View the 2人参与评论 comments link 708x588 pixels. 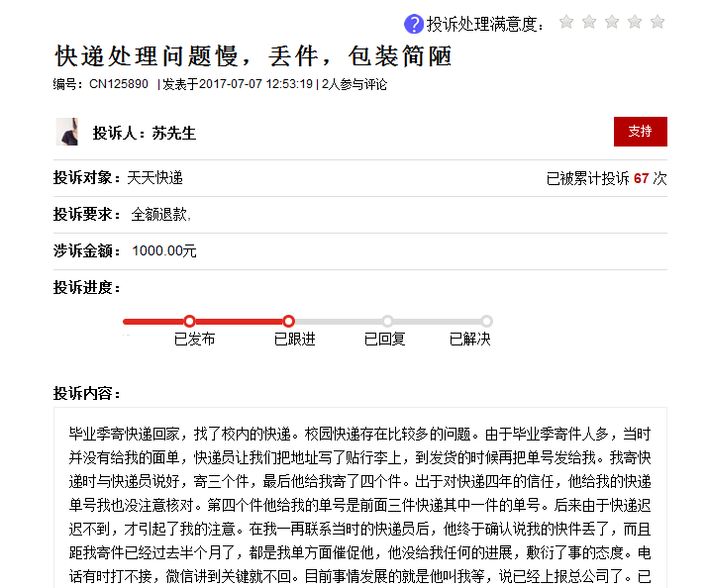click(354, 84)
